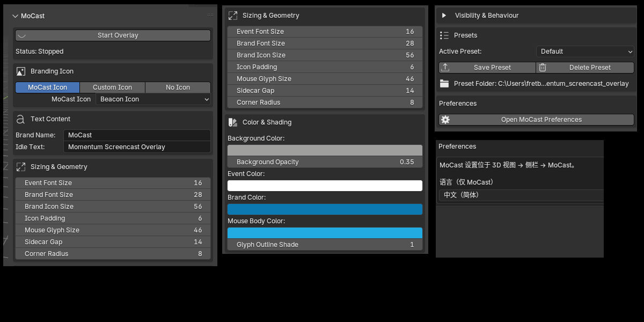The width and height of the screenshot is (644, 322).
Task: Open the Active Preset Default dropdown
Action: [585, 52]
